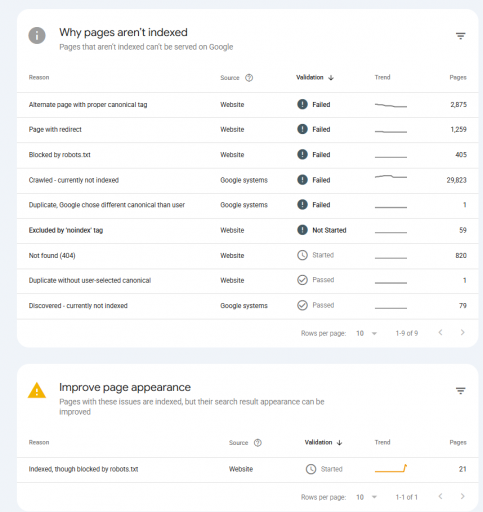
Task: Click Passed checkmark for Discovered - currently not indexed
Action: coord(302,305)
